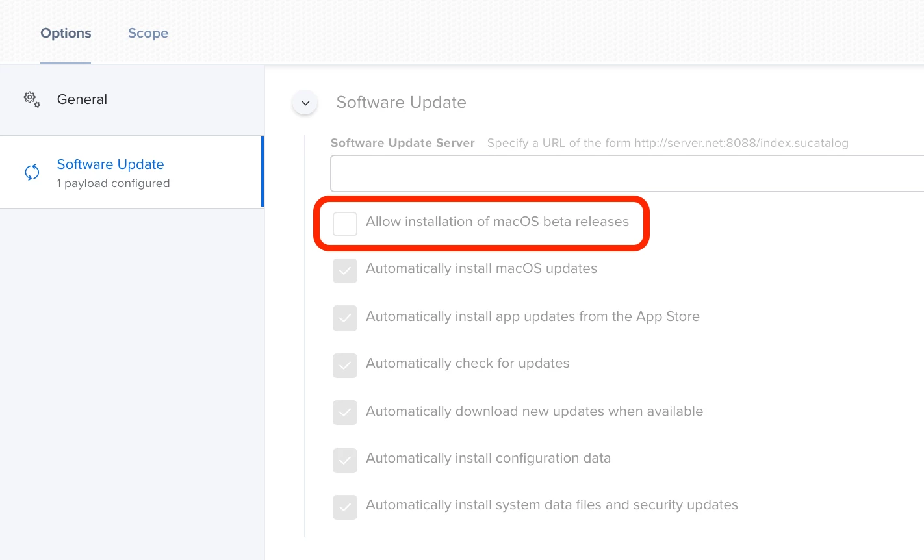The image size is (924, 560).
Task: Toggle Automatically download new updates when available
Action: tap(345, 413)
